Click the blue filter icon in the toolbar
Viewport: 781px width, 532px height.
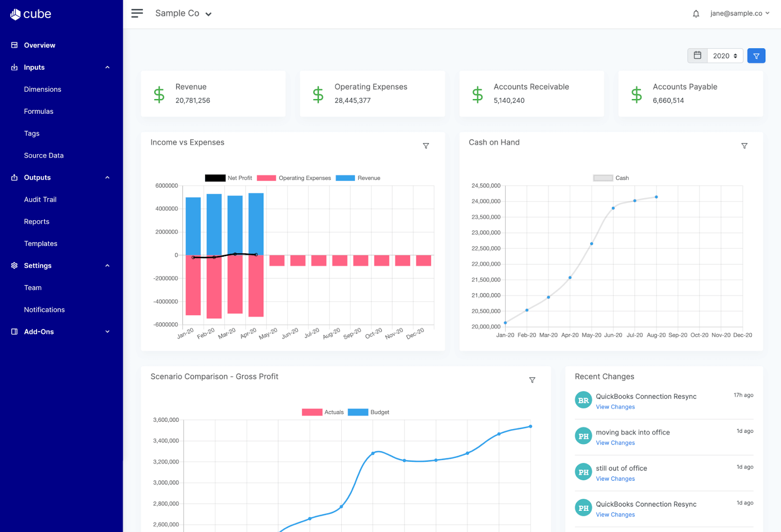(756, 56)
